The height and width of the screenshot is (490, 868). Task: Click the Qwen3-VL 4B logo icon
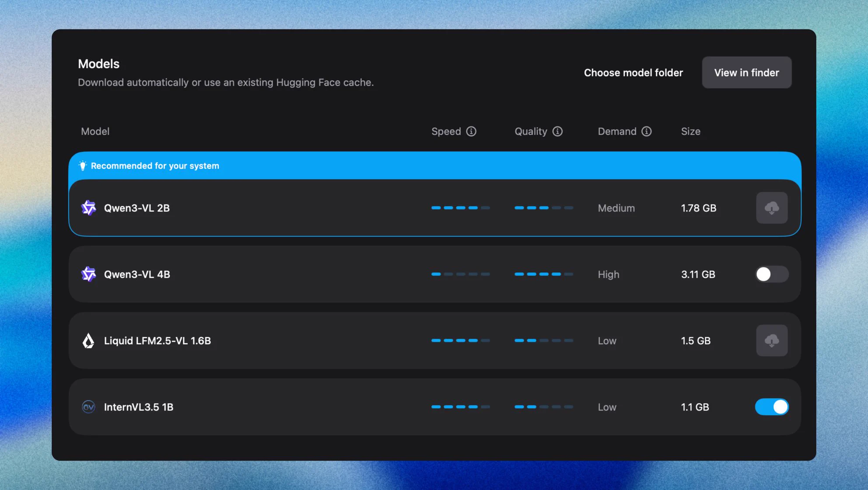(88, 274)
